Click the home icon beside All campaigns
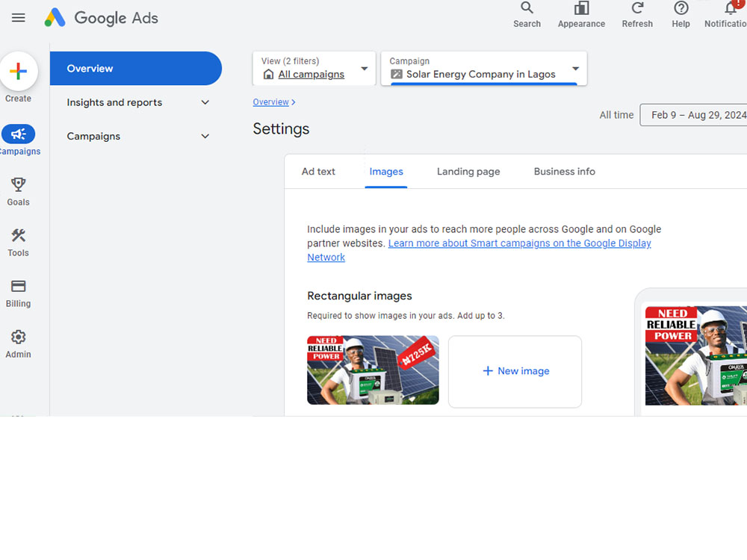Image resolution: width=747 pixels, height=560 pixels. coord(268,74)
